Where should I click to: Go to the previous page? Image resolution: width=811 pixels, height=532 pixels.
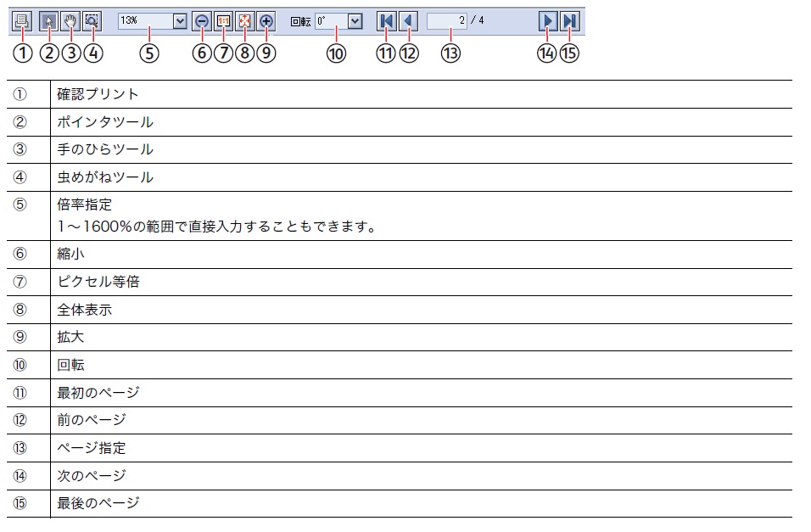[x=408, y=20]
